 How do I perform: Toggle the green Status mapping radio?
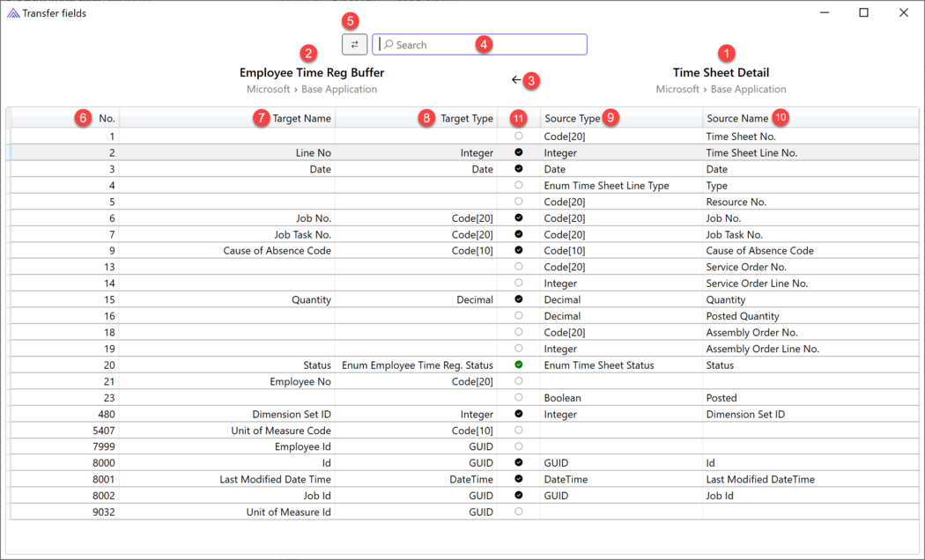(x=519, y=365)
